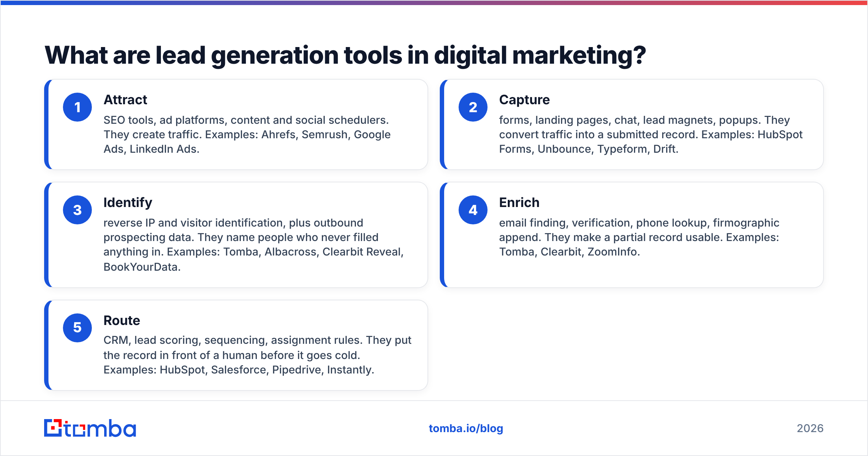Select the 'Capture' card heading
The width and height of the screenshot is (868, 456).
[524, 100]
